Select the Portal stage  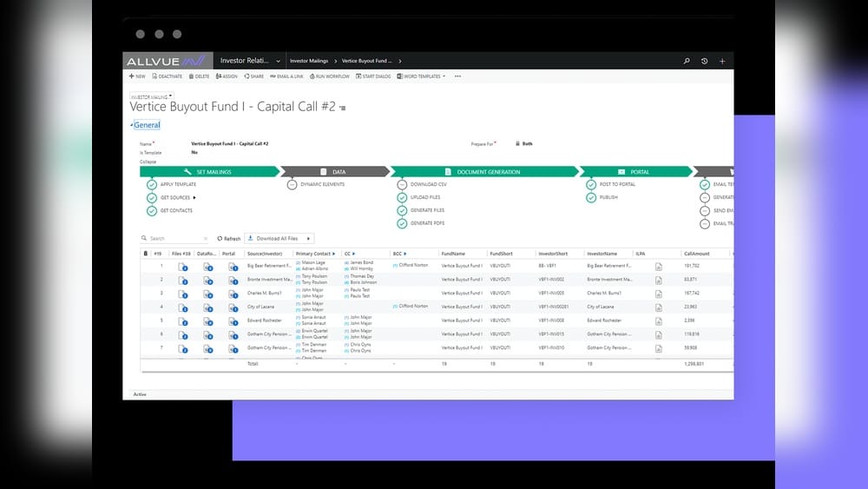[x=635, y=172]
